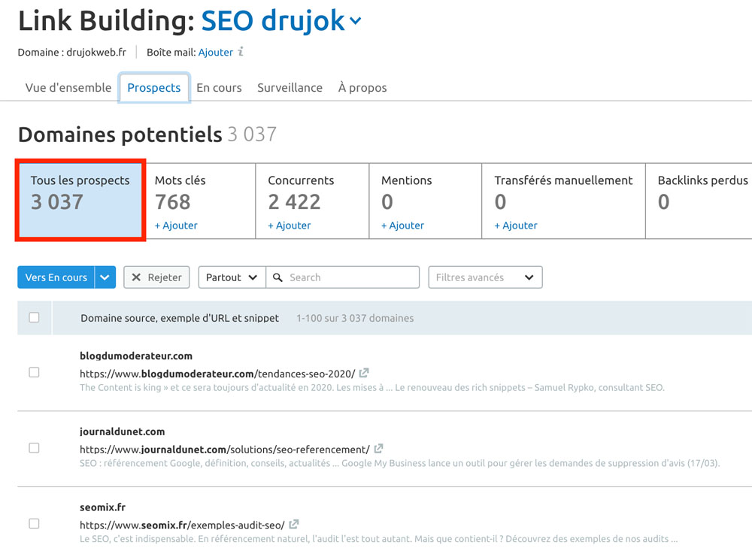Click + Ajouter under Transférés manuellement
The height and width of the screenshot is (560, 752).
516,226
